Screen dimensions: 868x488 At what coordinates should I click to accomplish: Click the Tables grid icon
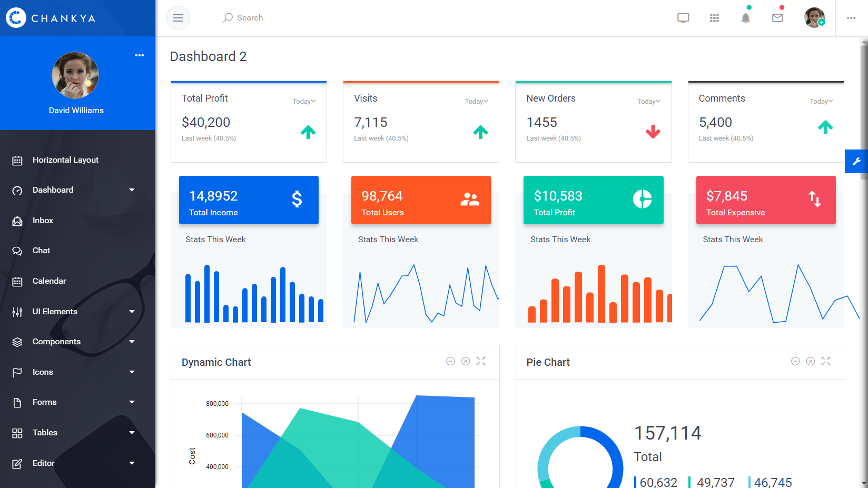[x=17, y=433]
